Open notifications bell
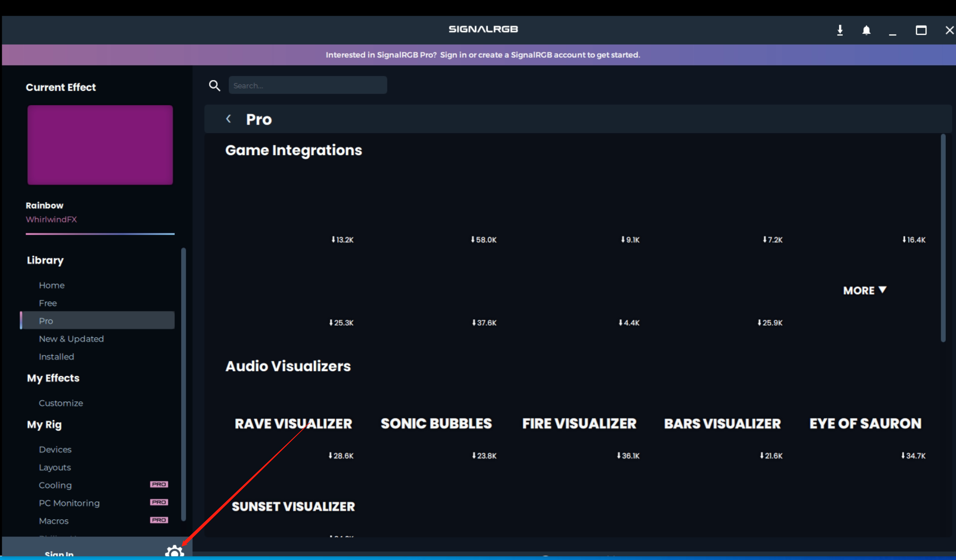 click(x=867, y=30)
